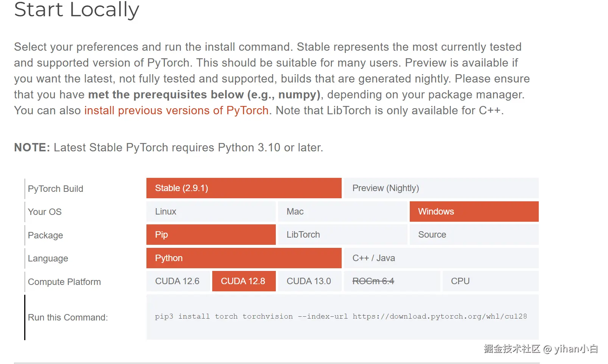Select Pip as the package

pyautogui.click(x=211, y=235)
